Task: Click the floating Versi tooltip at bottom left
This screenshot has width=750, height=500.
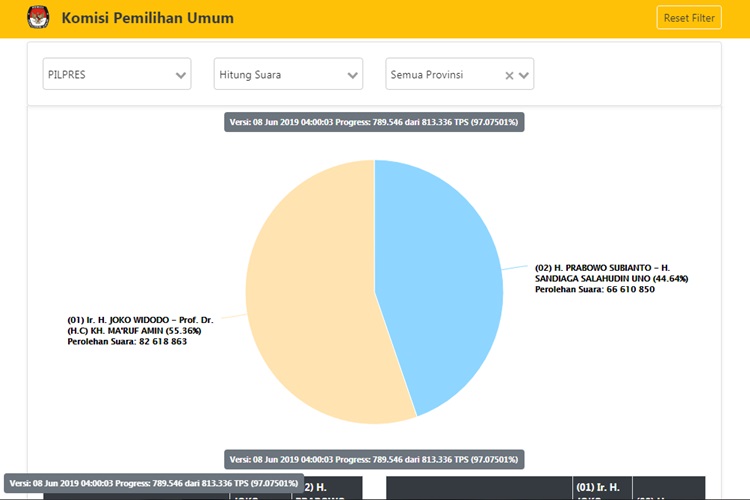Action: (x=154, y=483)
